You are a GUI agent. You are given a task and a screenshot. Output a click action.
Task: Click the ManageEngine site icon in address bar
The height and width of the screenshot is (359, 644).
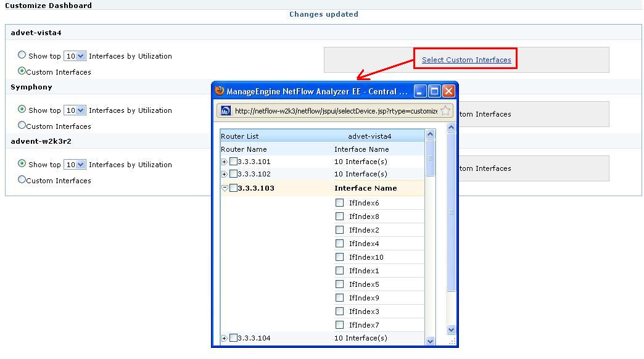click(226, 111)
